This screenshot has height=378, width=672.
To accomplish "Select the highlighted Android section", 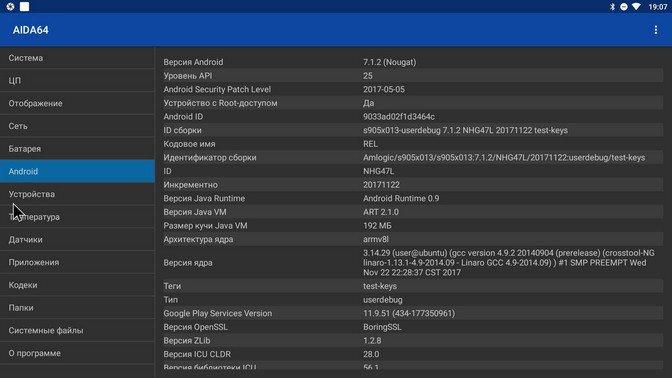I will (x=77, y=171).
